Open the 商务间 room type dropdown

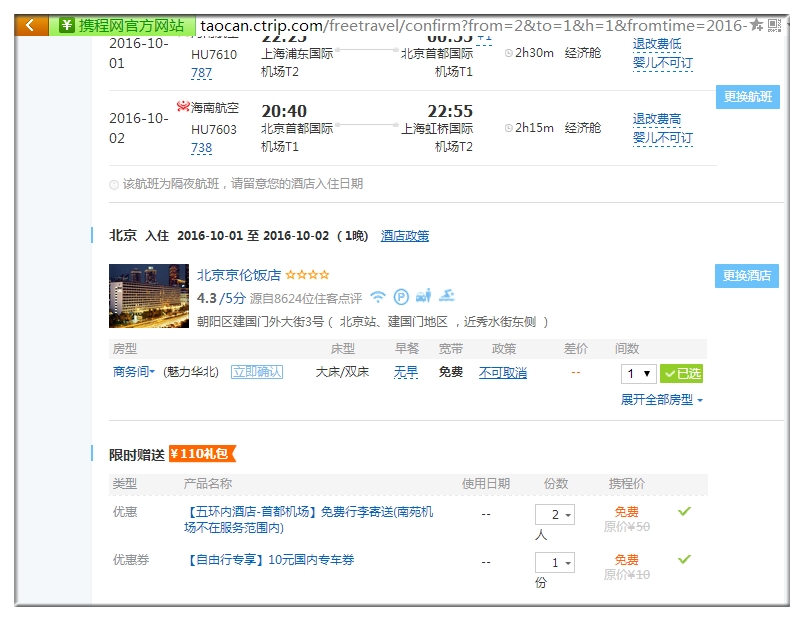(133, 372)
